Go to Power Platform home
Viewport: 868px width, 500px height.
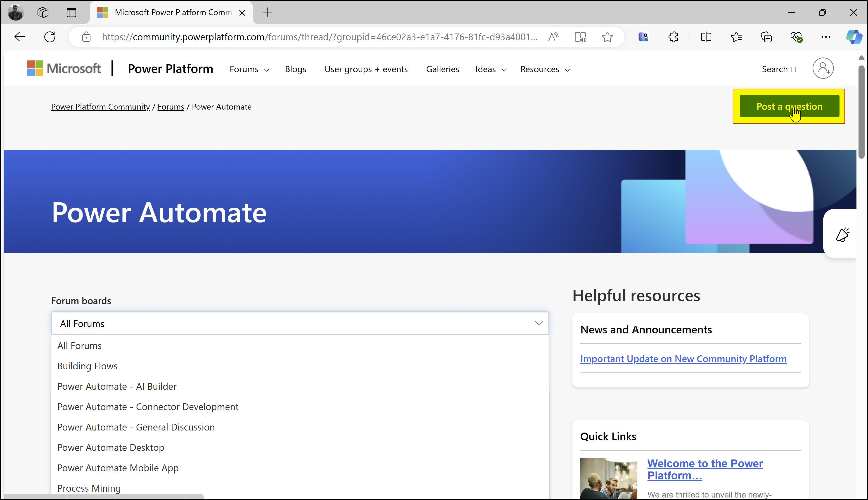pyautogui.click(x=171, y=69)
